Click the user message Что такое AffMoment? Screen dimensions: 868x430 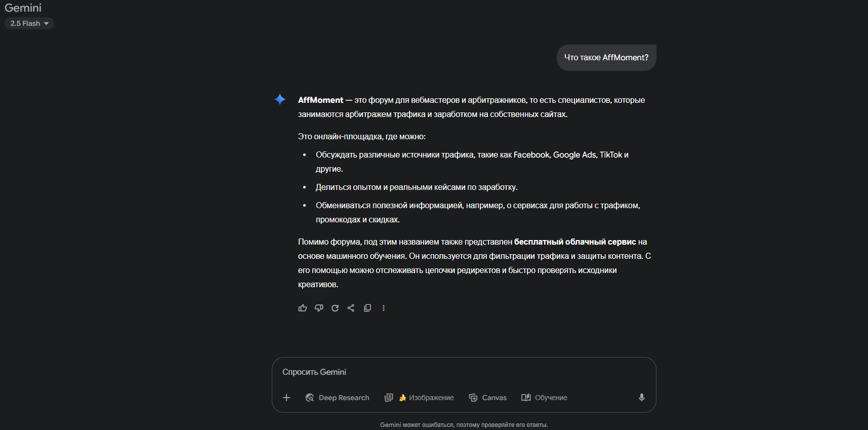[x=606, y=58]
